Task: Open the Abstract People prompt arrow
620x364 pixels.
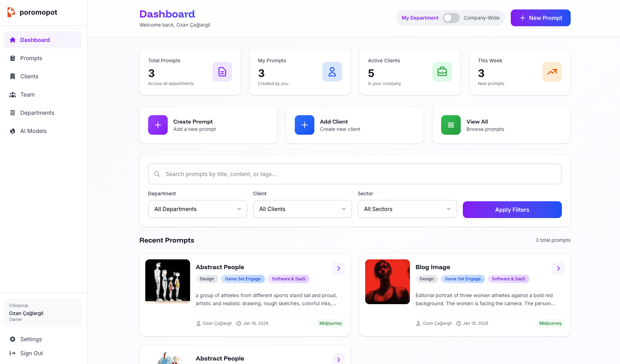Action: pyautogui.click(x=338, y=268)
